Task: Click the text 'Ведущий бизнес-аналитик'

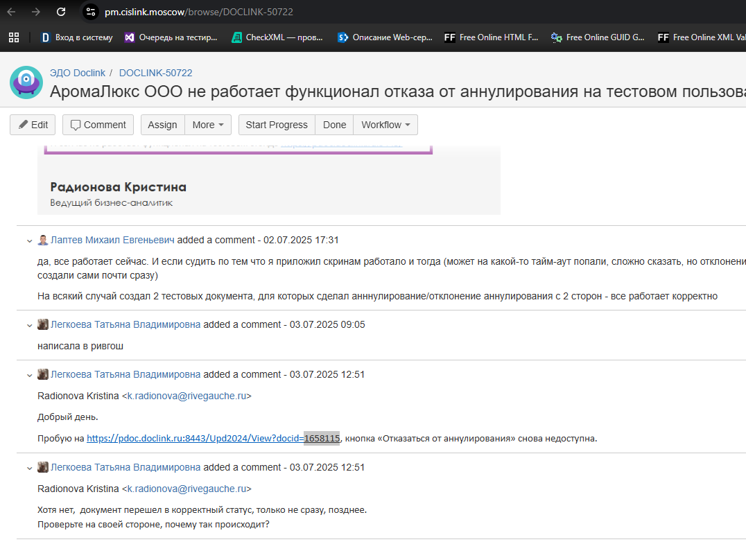Action: point(112,202)
